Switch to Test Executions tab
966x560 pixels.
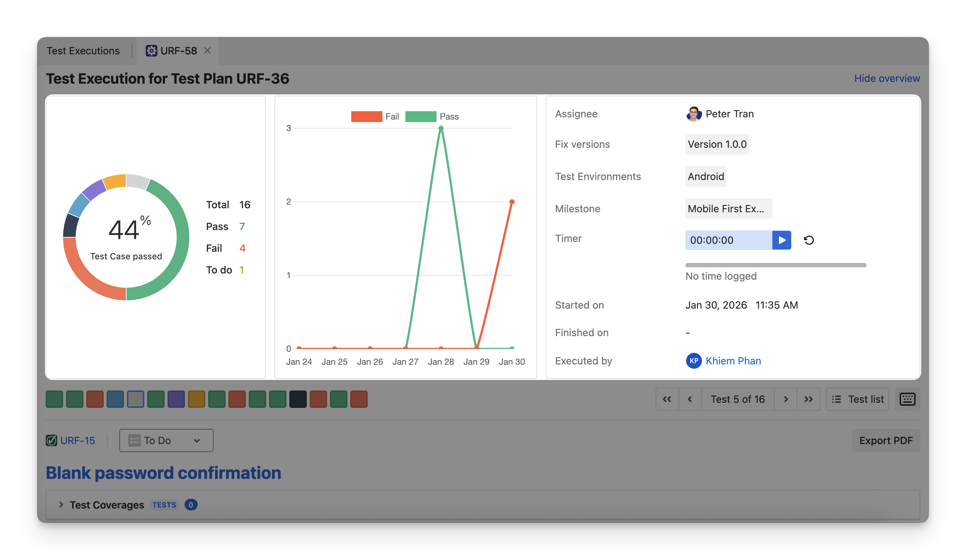tap(83, 51)
